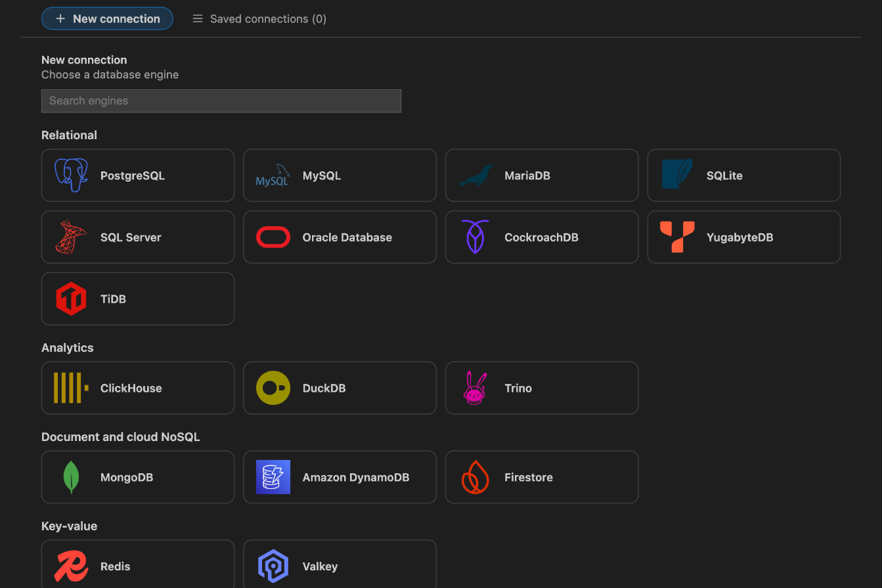Click the Redis red logo
The width and height of the screenshot is (882, 588).
(71, 566)
